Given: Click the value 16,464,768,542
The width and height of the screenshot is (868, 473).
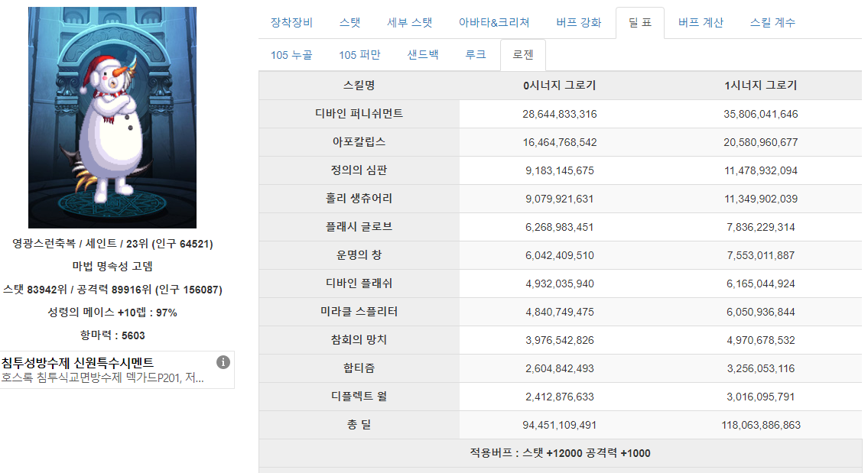Looking at the screenshot, I should click(x=560, y=142).
